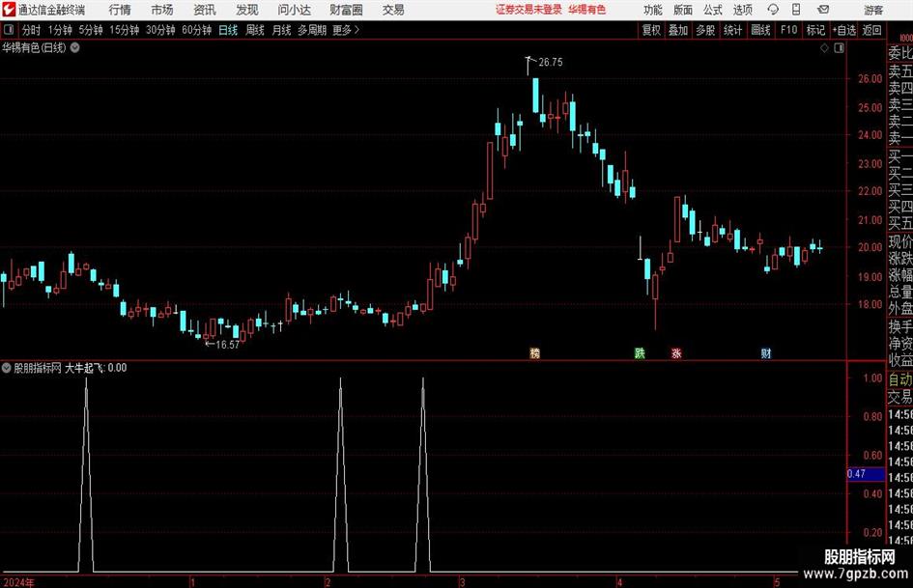Open the customer service headset icon
Screen dimensions: 913x588
(x=773, y=10)
